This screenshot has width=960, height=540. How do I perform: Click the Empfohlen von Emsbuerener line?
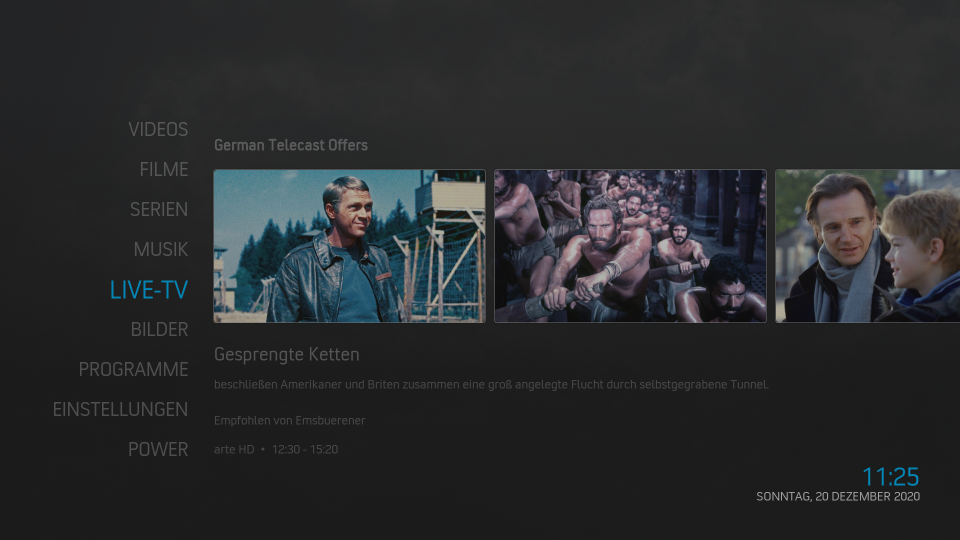(289, 421)
